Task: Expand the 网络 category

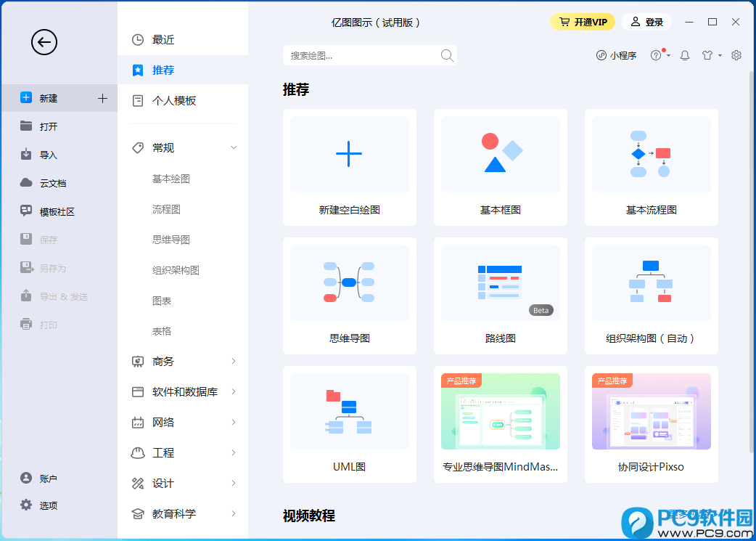Action: tap(234, 423)
